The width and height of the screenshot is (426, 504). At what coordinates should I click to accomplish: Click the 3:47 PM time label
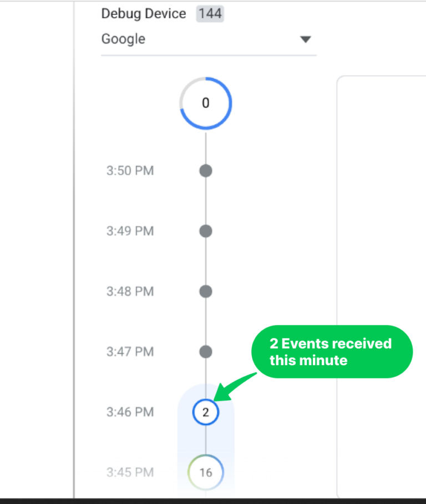[130, 351]
